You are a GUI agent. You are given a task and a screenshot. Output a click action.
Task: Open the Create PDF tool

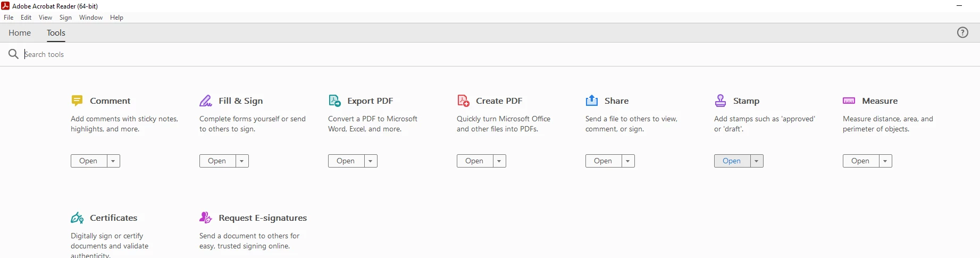pos(475,161)
